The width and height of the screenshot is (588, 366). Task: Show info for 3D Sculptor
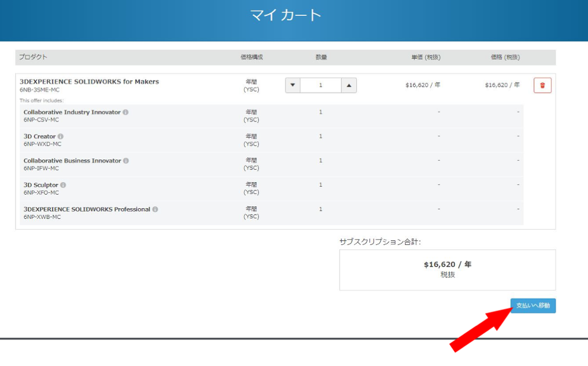63,185
